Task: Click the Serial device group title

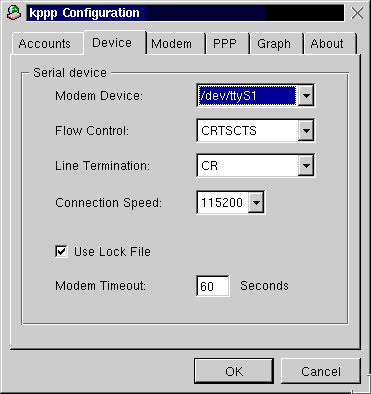Action: pos(70,73)
